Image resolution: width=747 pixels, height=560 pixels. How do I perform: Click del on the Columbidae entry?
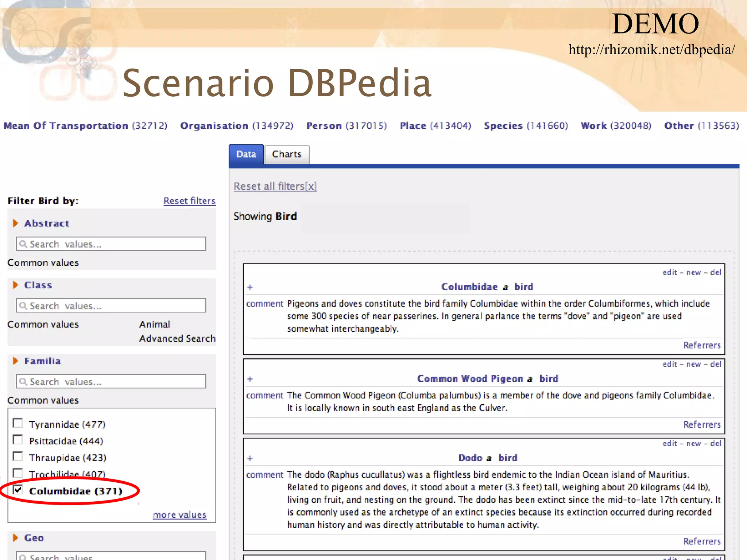click(716, 272)
